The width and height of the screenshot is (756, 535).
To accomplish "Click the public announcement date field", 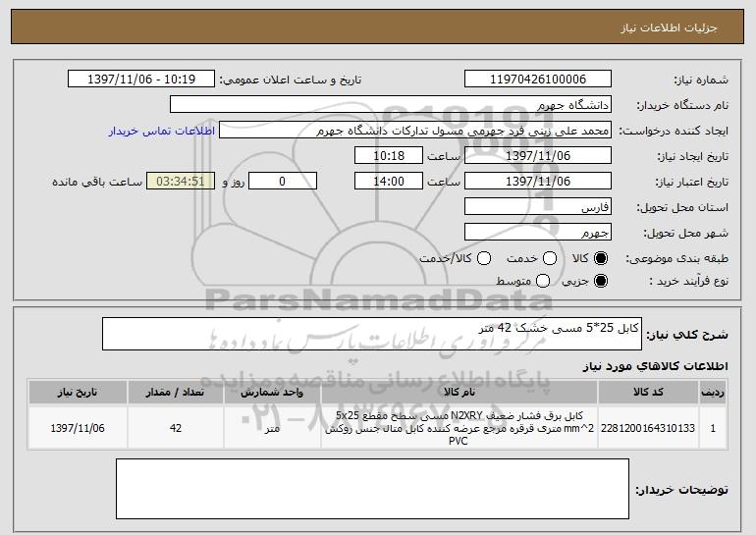I will (x=141, y=80).
